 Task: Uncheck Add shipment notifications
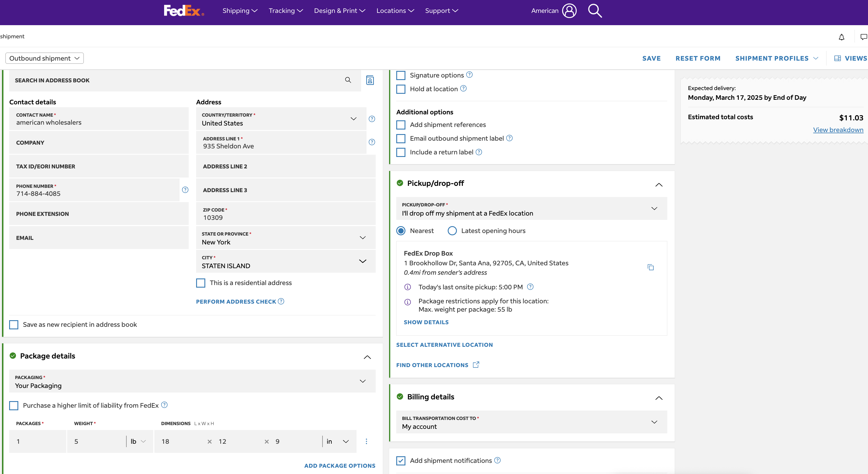click(401, 461)
